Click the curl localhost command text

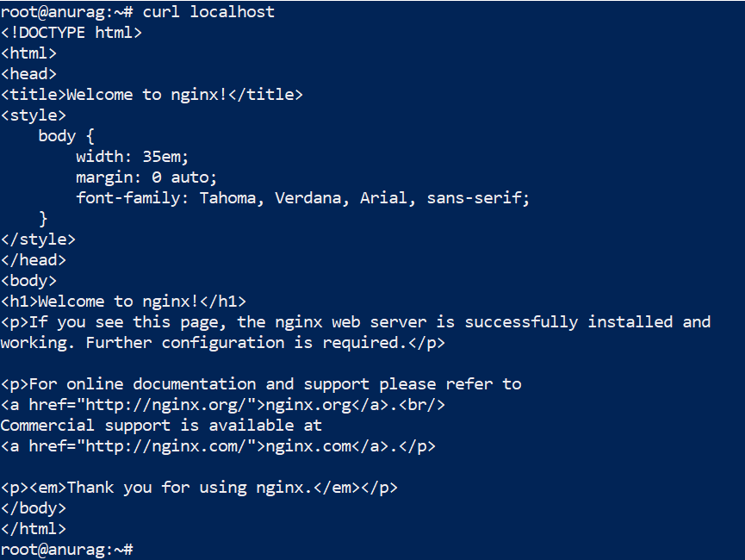208,12
